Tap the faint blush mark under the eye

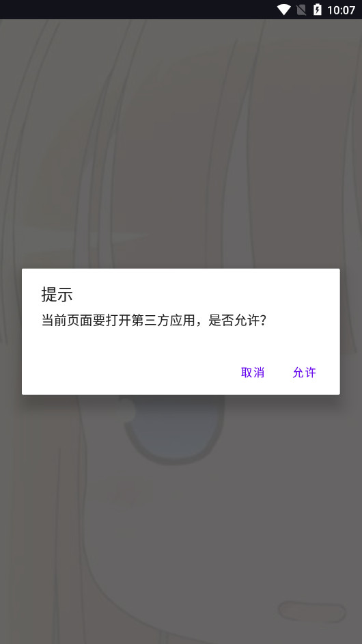click(x=129, y=491)
